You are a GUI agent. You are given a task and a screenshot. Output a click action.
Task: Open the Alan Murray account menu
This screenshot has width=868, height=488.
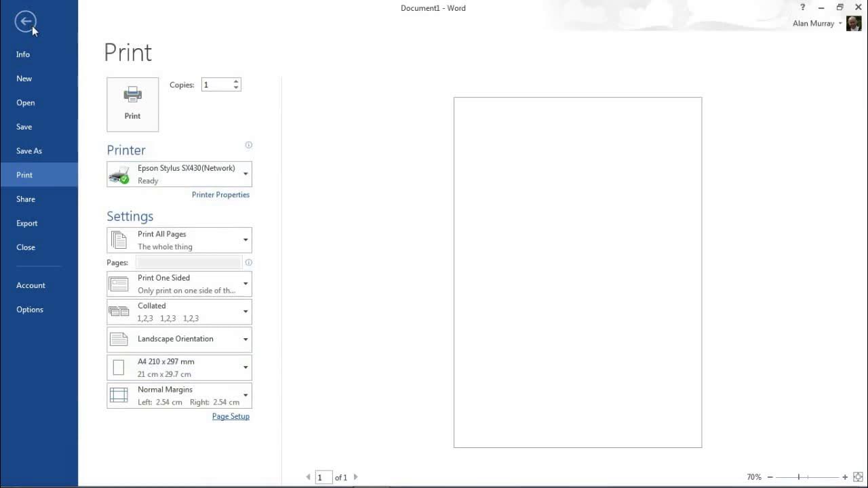817,24
